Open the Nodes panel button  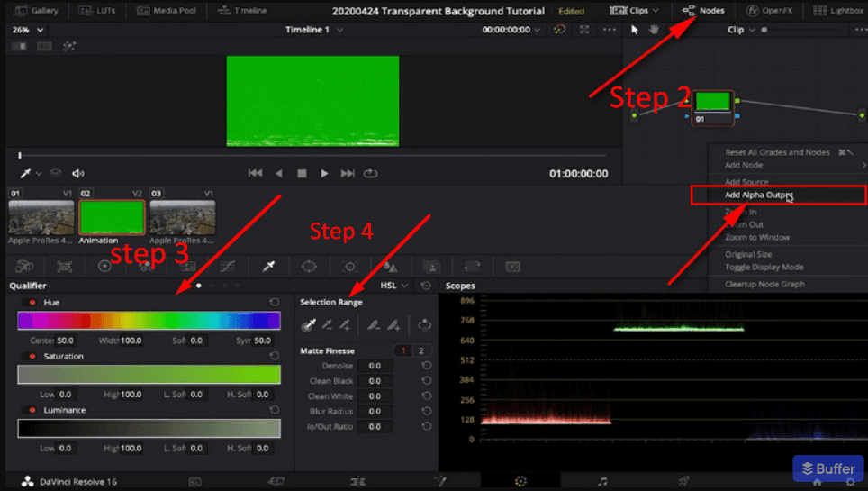click(703, 11)
